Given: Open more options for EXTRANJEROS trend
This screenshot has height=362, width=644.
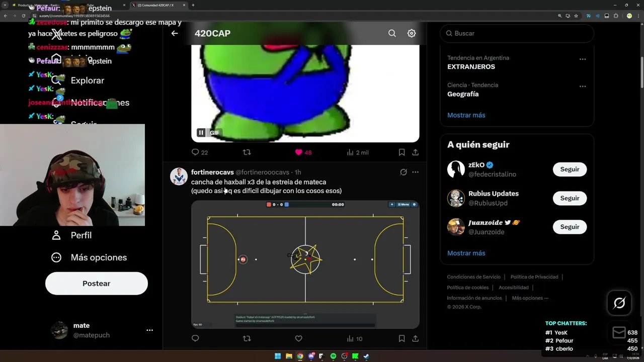Looking at the screenshot, I should [583, 59].
